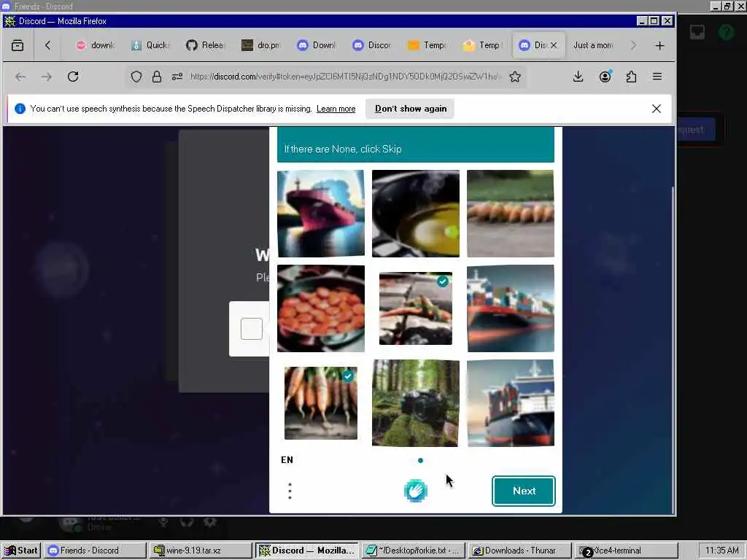Select the camera in forest image
The image size is (747, 560).
415,402
